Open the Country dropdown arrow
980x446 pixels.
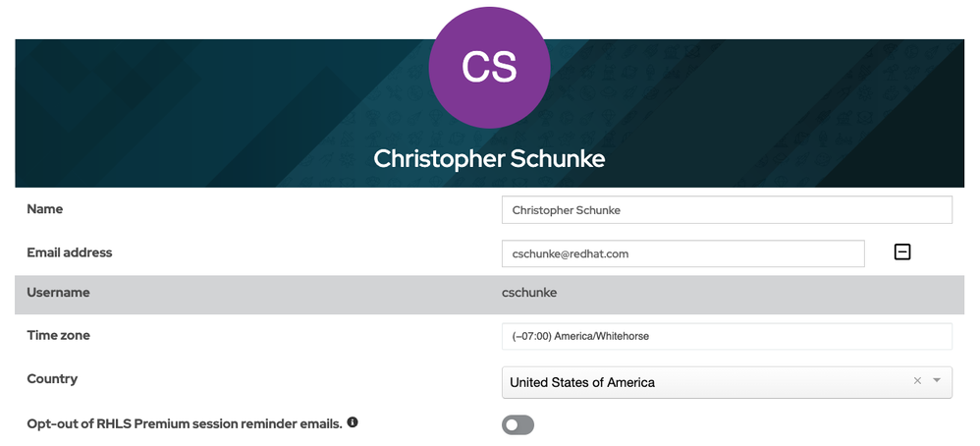tap(937, 381)
